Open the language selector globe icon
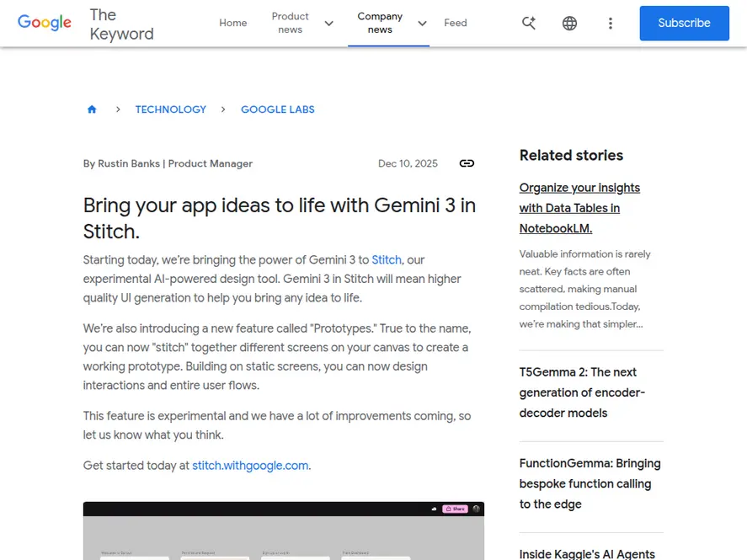747x560 pixels. coord(569,23)
